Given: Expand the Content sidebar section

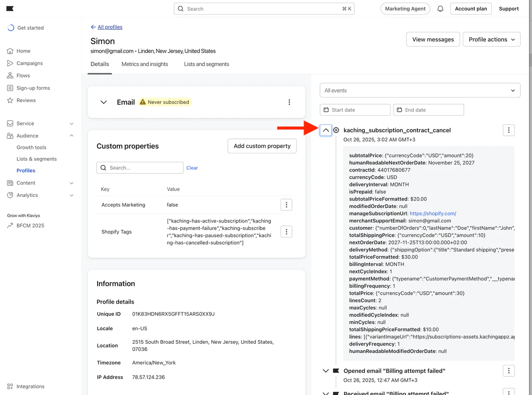Looking at the screenshot, I should pyautogui.click(x=72, y=183).
